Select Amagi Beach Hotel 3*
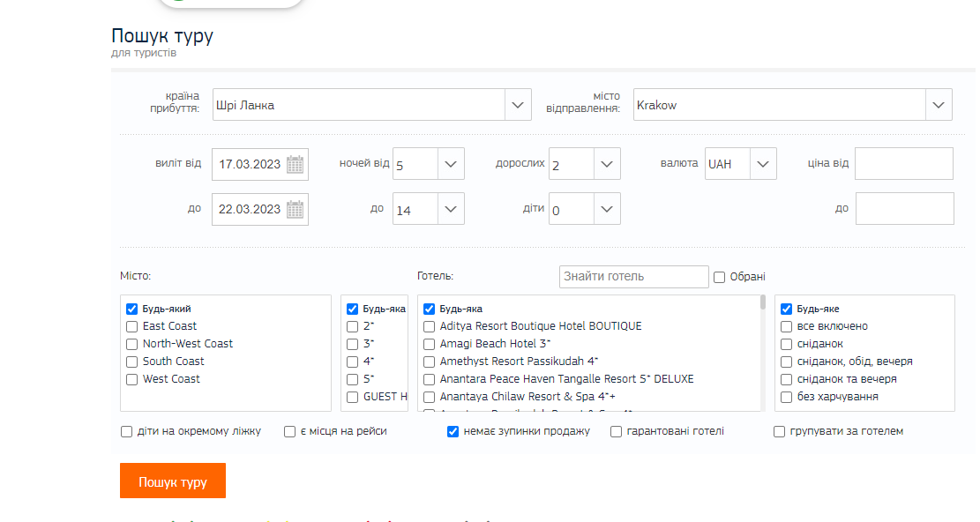This screenshot has width=980, height=522. (429, 344)
